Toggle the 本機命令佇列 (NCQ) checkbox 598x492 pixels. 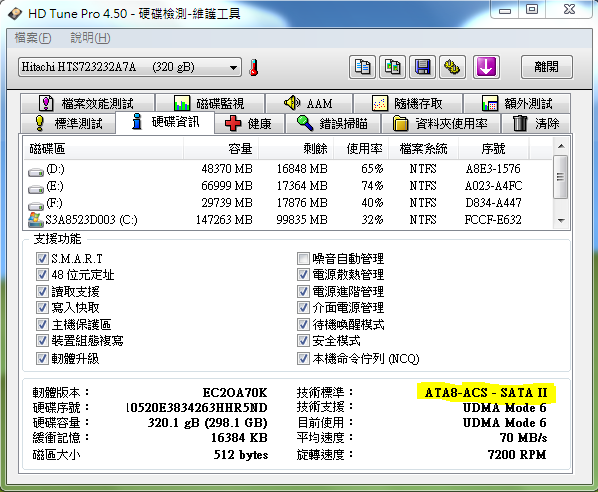(x=303, y=359)
